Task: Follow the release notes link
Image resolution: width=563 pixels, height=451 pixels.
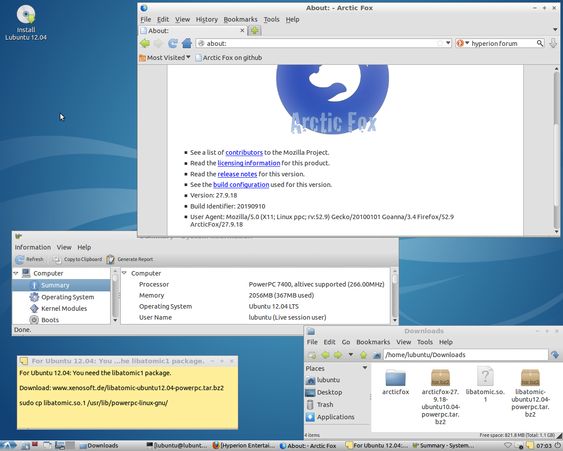Action: click(237, 174)
